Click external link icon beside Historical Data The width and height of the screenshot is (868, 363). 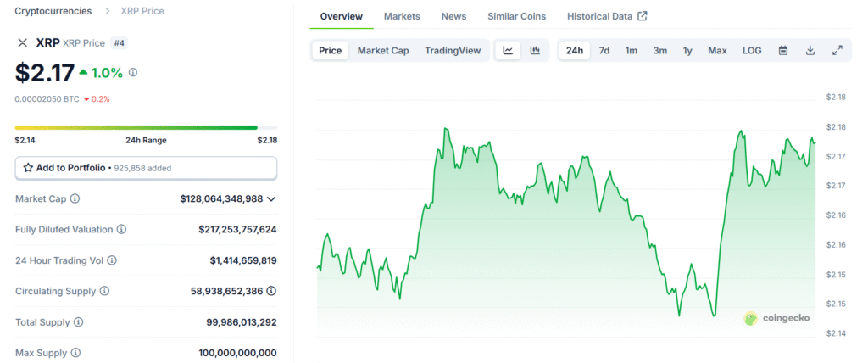643,16
